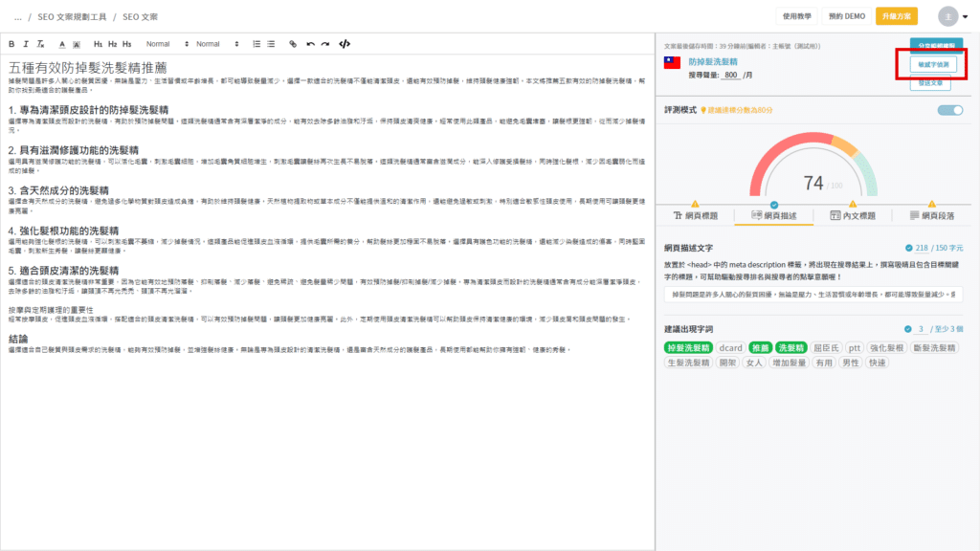Insert a bulleted list
Viewport: 980px width, 551px height.
272,44
